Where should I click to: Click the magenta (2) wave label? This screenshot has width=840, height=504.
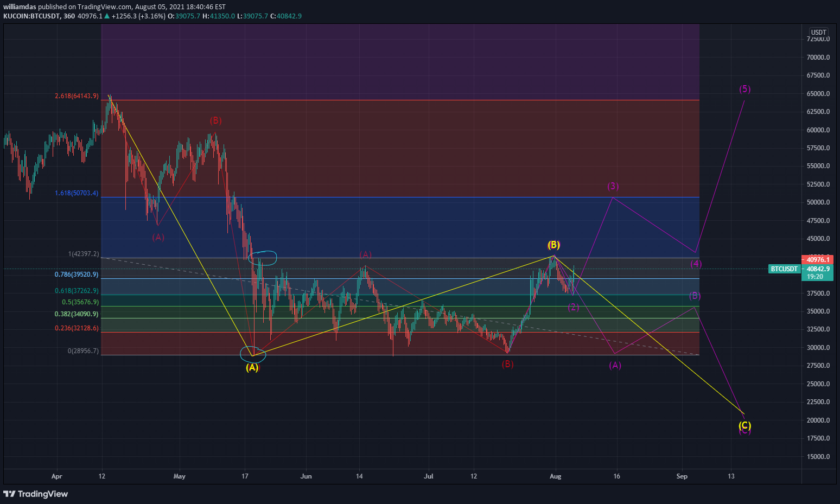pyautogui.click(x=574, y=307)
